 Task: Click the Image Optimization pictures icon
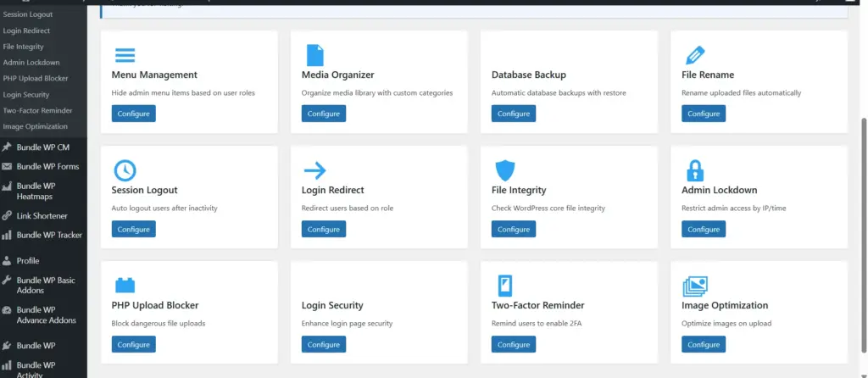pos(695,286)
